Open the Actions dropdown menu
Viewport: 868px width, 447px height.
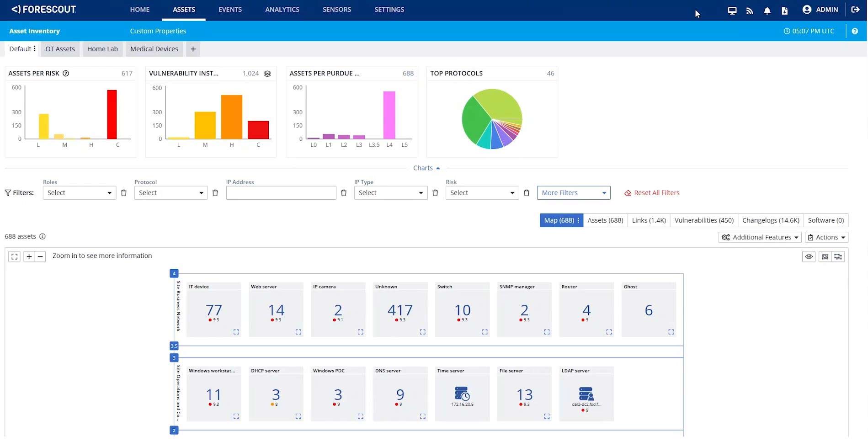(x=826, y=237)
